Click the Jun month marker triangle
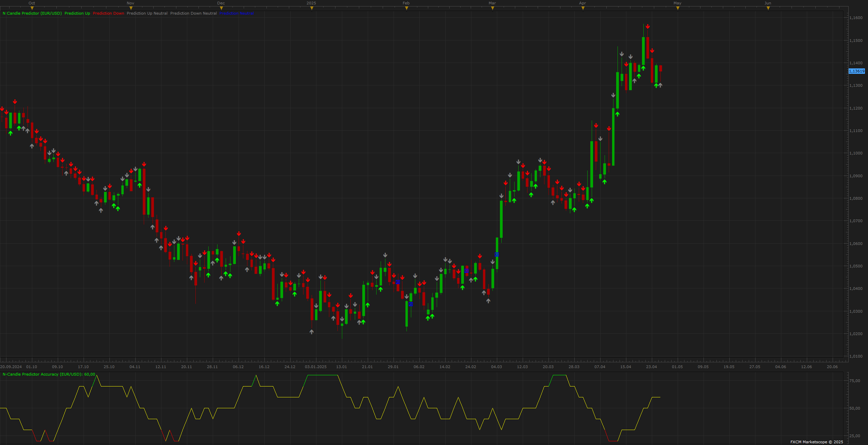The width and height of the screenshot is (868, 445). [768, 8]
